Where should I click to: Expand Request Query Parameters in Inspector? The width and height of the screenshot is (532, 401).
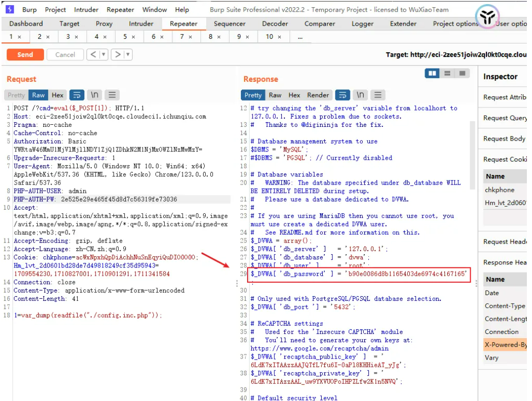click(504, 118)
